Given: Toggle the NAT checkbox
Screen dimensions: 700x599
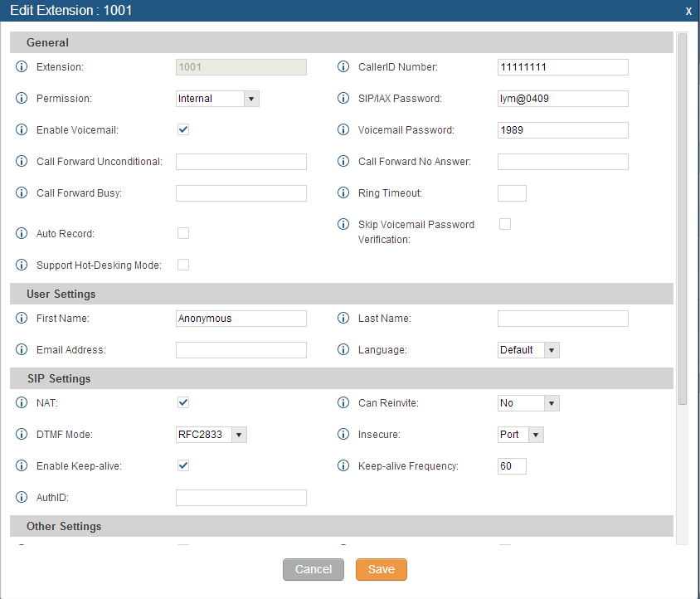Looking at the screenshot, I should [183, 402].
